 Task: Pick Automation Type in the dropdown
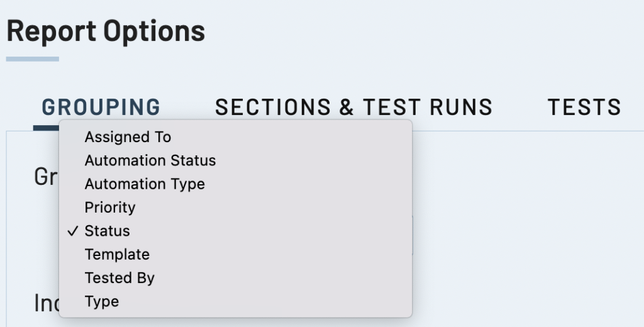pos(145,184)
